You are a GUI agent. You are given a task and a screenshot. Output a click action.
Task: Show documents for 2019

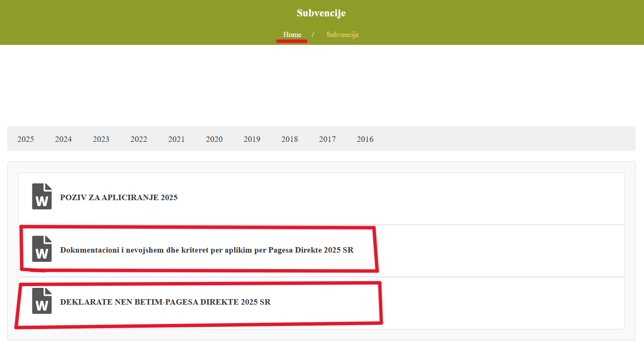pyautogui.click(x=252, y=139)
